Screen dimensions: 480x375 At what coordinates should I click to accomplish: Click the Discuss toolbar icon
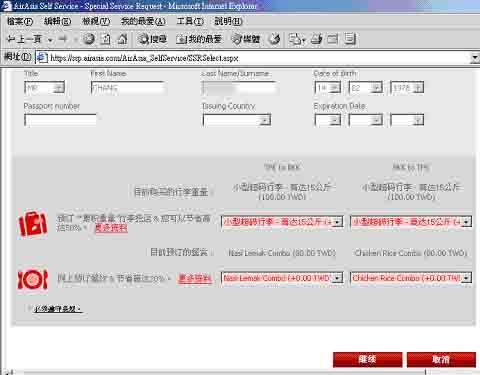(350, 39)
